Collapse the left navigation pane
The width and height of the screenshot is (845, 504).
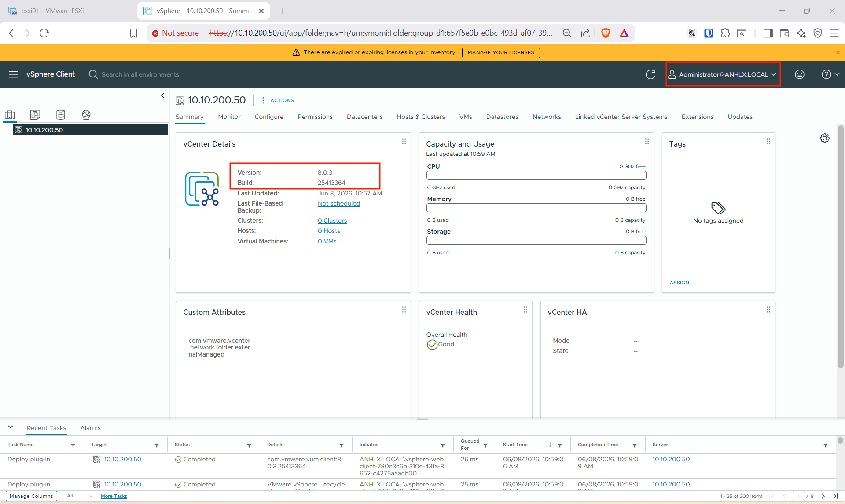pos(162,96)
